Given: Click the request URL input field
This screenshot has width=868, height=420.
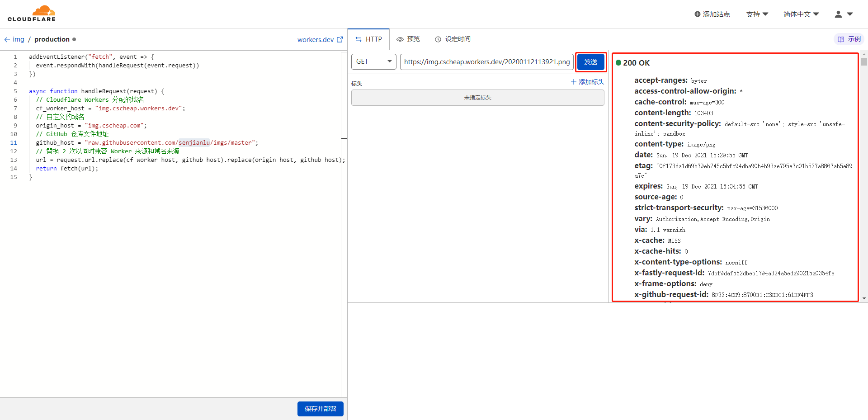Looking at the screenshot, I should click(487, 61).
